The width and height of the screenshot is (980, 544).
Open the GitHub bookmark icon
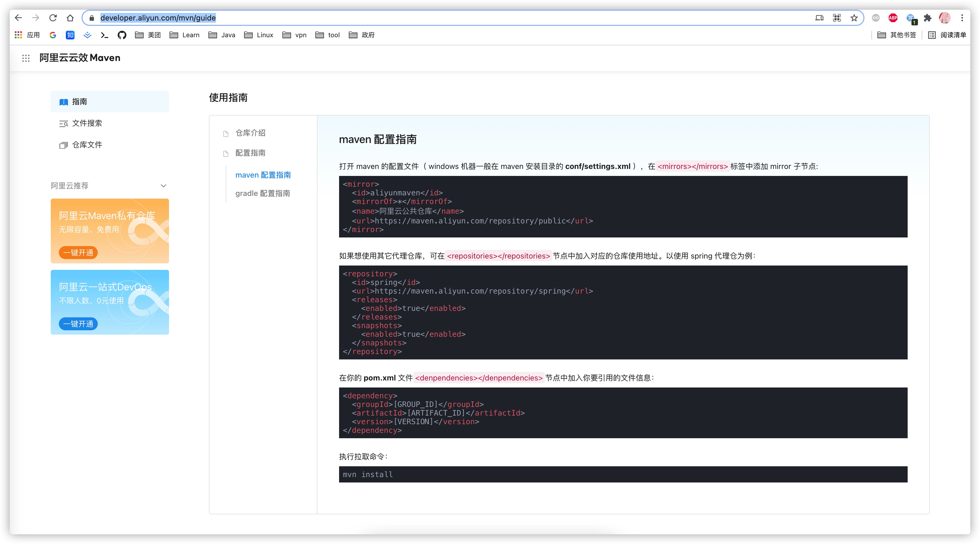tap(122, 35)
